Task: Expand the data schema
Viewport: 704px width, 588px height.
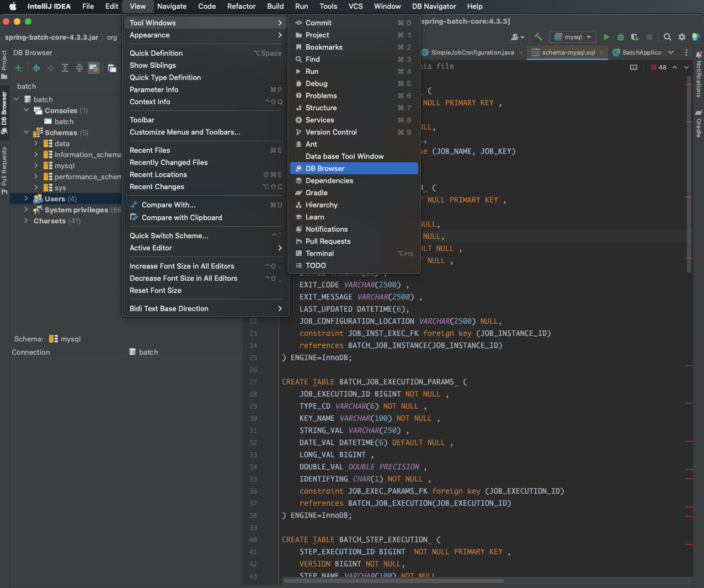Action: (x=36, y=143)
